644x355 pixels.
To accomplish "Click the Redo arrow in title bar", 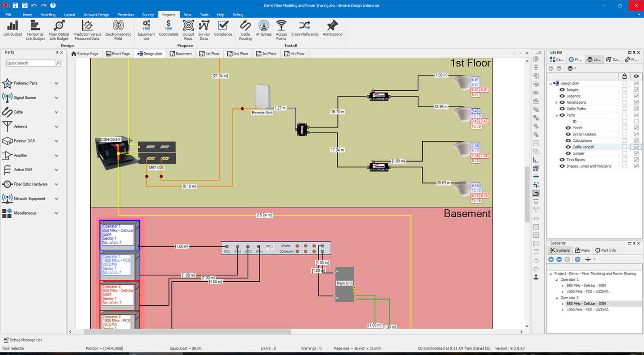I will pyautogui.click(x=43, y=5).
